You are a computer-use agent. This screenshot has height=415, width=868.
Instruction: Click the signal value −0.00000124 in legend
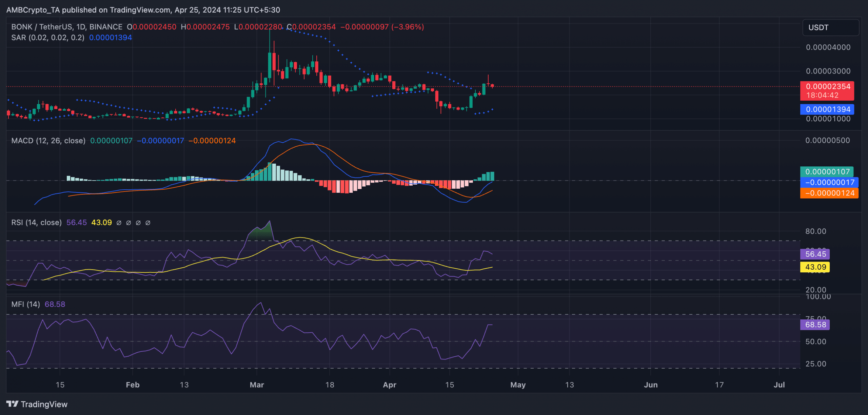(212, 140)
